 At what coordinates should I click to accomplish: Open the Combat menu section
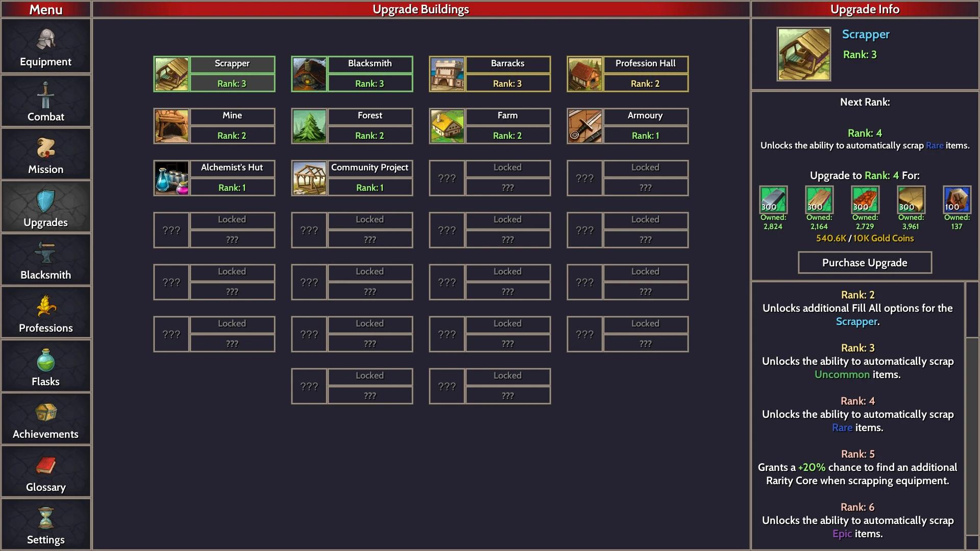46,104
